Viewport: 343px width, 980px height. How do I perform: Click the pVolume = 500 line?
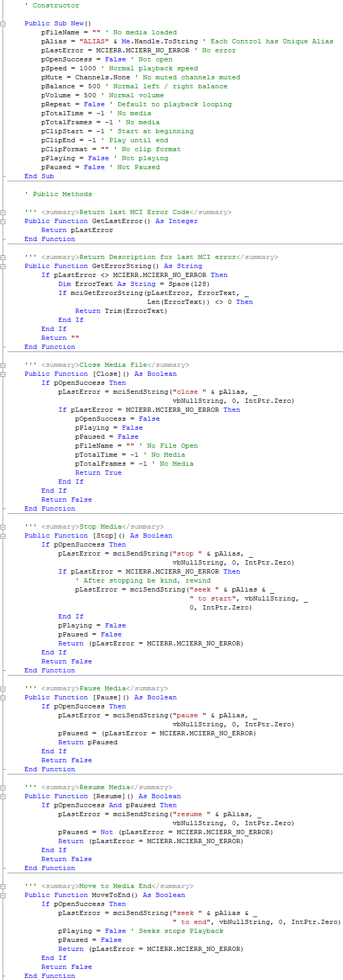[103, 95]
